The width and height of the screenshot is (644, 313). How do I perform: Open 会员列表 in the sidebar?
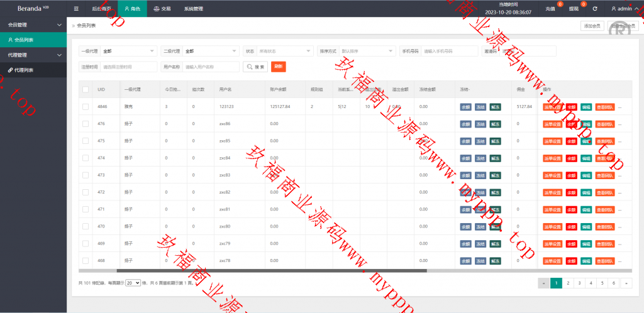tap(24, 40)
